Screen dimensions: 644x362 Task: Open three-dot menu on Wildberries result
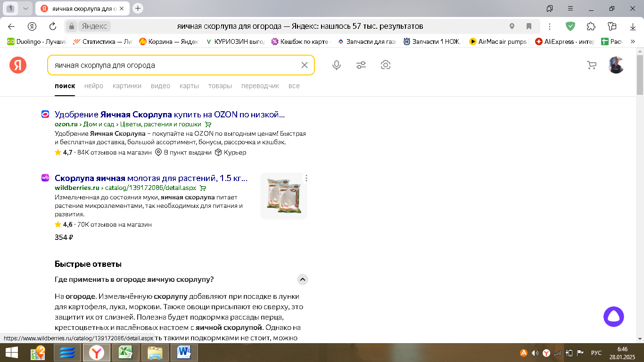(x=306, y=178)
